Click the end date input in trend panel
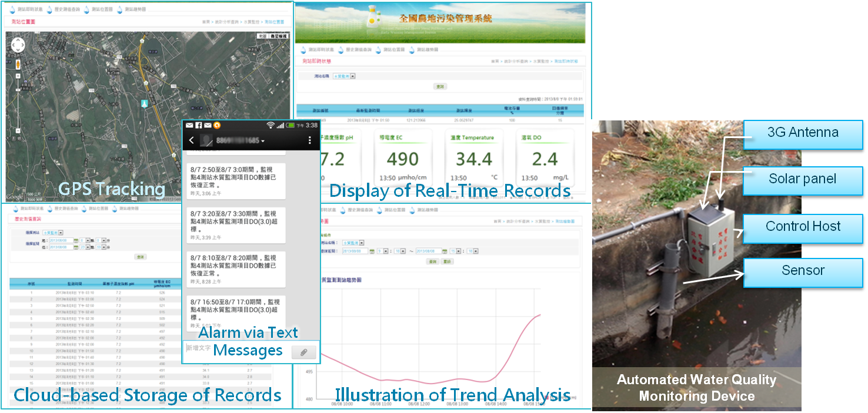The height and width of the screenshot is (413, 868). [429, 251]
